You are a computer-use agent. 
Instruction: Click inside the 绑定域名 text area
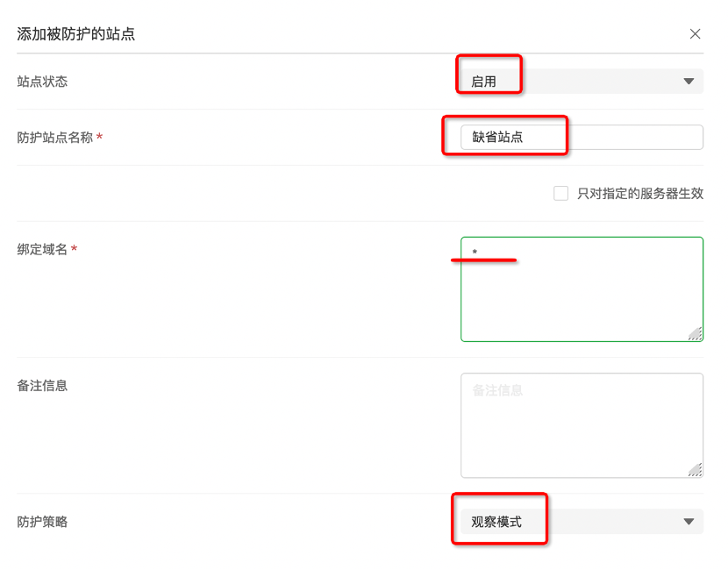point(582,289)
